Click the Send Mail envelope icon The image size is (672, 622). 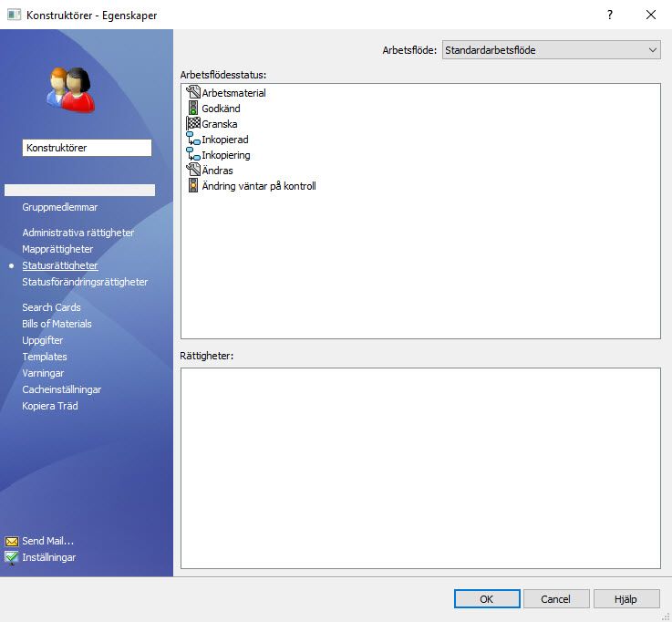(x=12, y=542)
